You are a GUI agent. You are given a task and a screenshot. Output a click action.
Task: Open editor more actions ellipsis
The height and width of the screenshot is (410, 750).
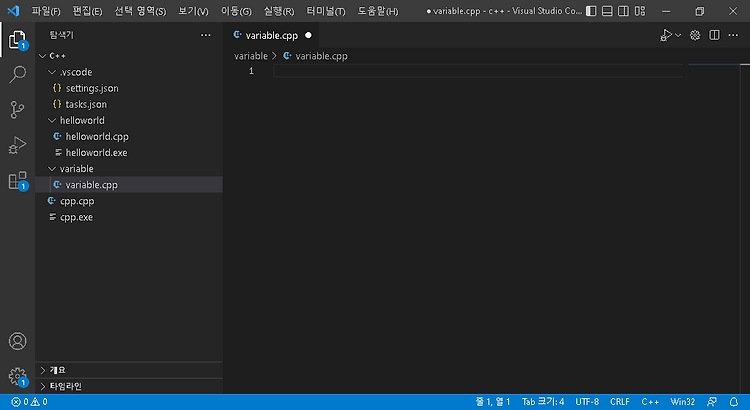[x=733, y=35]
